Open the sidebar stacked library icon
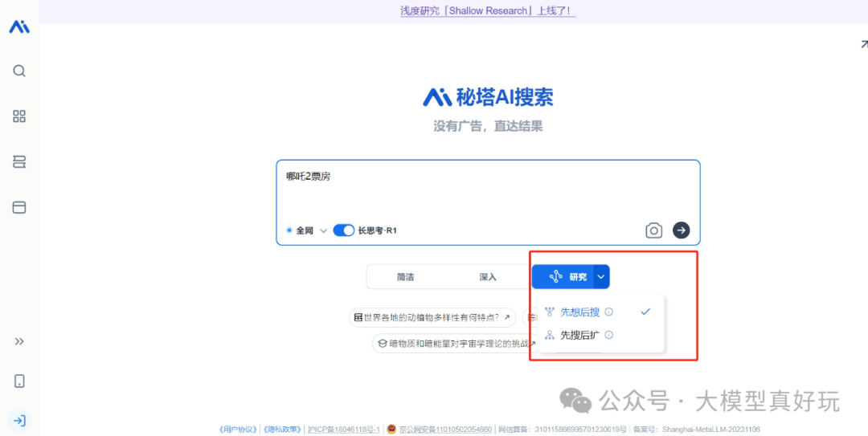 (19, 161)
